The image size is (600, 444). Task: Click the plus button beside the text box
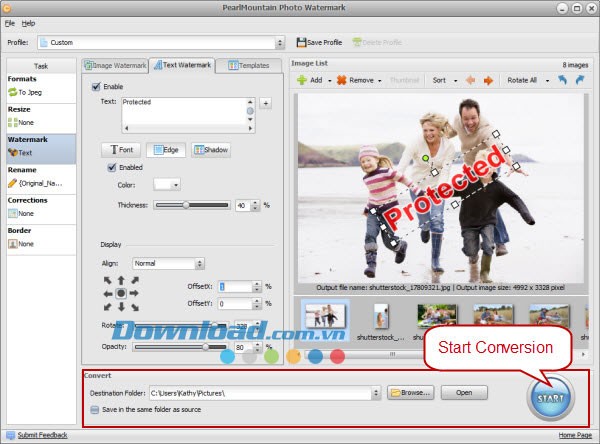[265, 102]
